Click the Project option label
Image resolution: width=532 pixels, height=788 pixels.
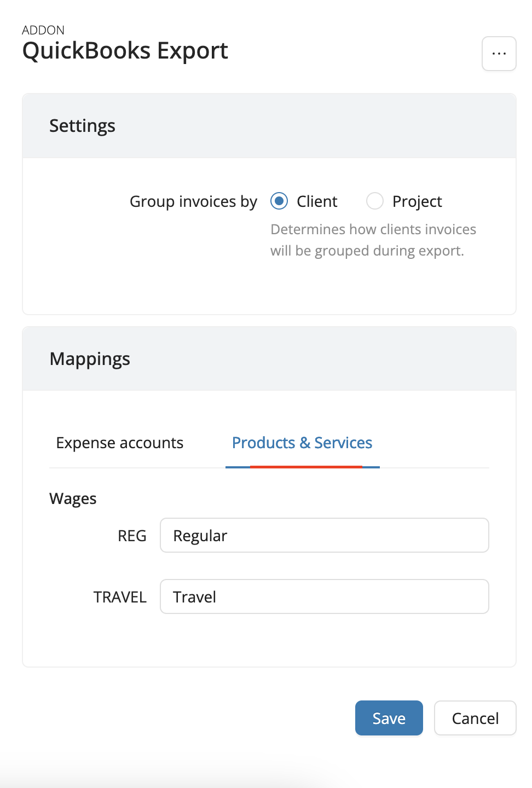(417, 201)
